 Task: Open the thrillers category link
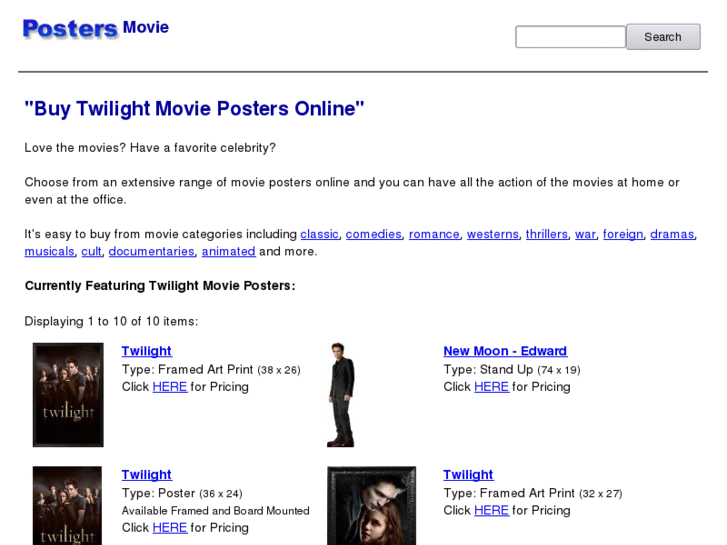coord(547,234)
